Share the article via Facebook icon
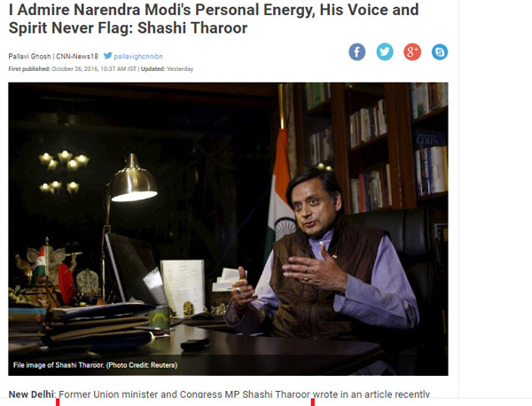Viewport: 532px width, 406px height. pyautogui.click(x=357, y=52)
